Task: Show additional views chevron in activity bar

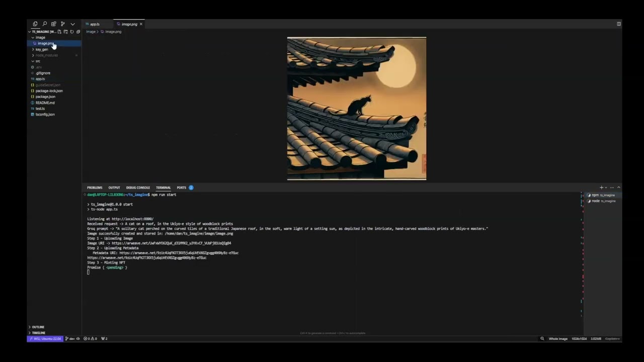Action: coord(72,24)
